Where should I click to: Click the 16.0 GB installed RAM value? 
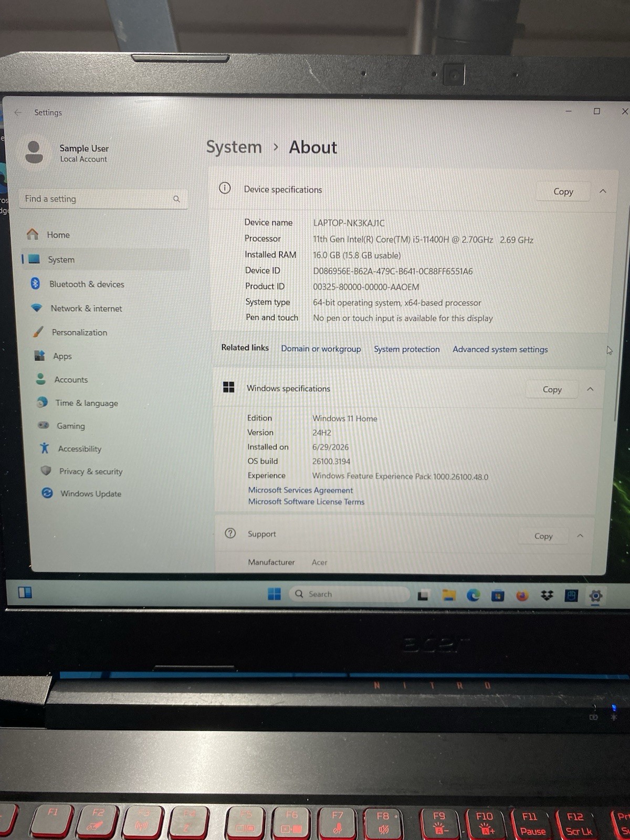point(356,255)
